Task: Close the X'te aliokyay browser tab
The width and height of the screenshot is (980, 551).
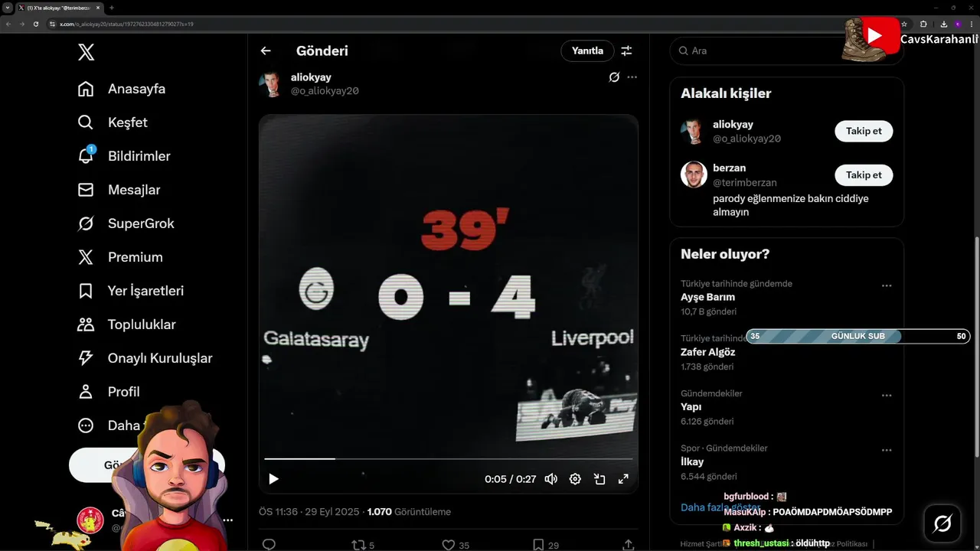Action: 98,8
